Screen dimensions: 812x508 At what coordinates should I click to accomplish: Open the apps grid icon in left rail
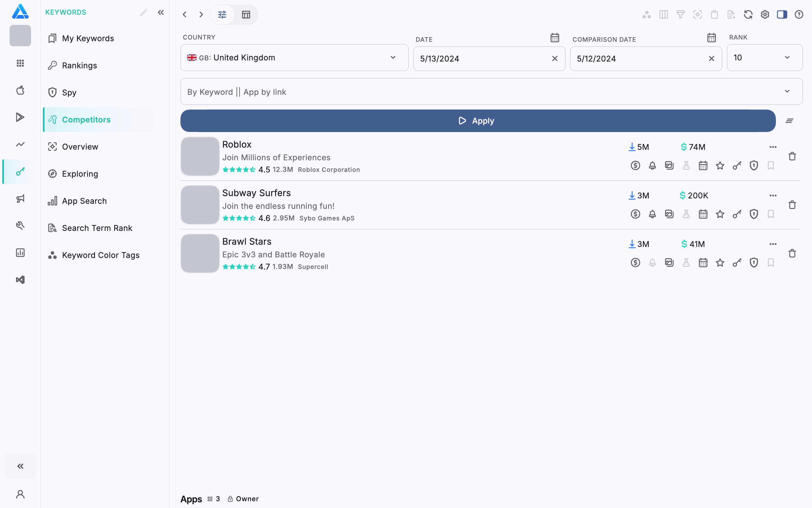point(20,63)
